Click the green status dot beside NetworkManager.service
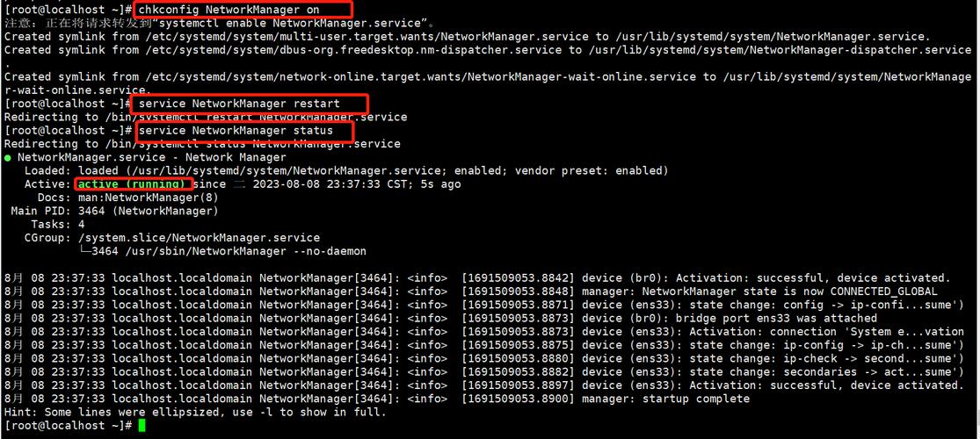980x439 pixels. [8, 158]
